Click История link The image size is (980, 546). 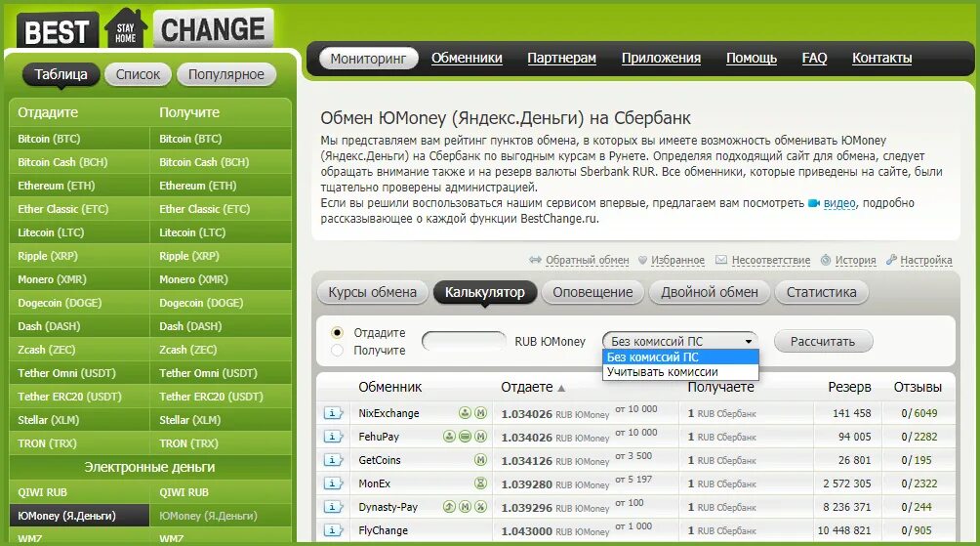[856, 260]
